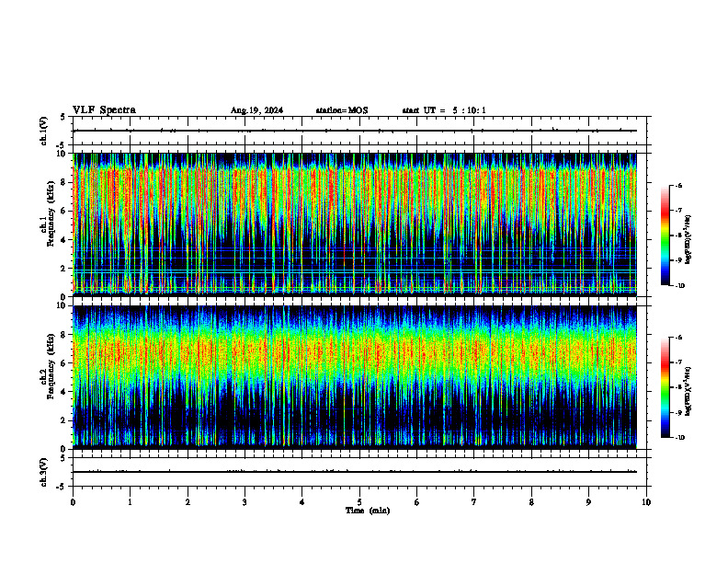Click the "-8" label on ch.2 color scale
This screenshot has height=563, width=728.
pos(678,387)
